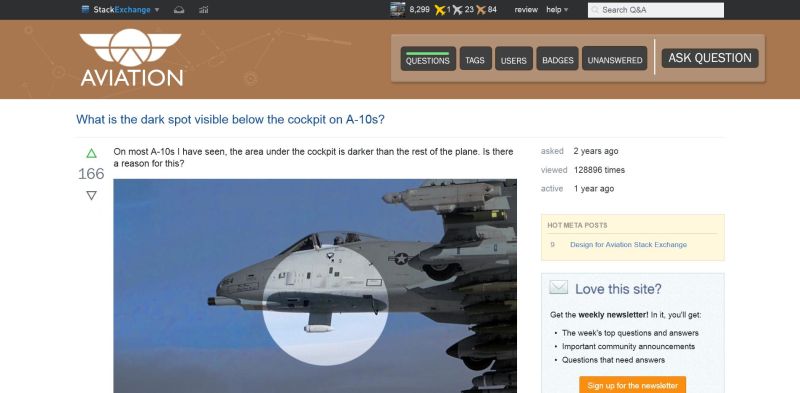Screen dimensions: 800x393
Task: Expand the help dropdown menu
Action: coord(557,9)
